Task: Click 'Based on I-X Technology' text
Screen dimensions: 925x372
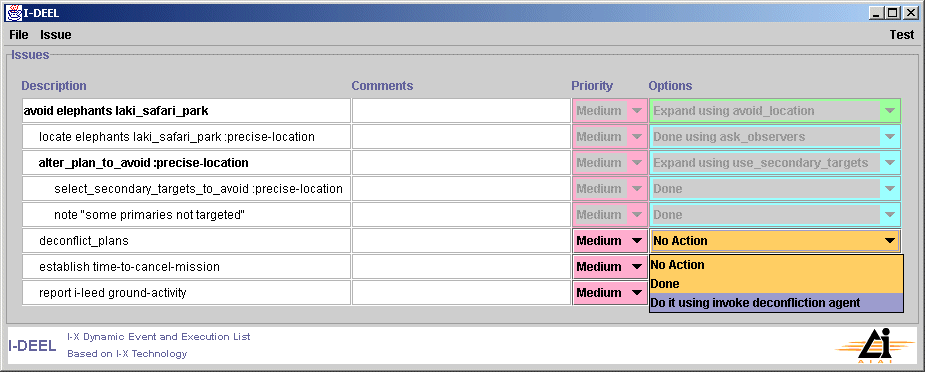Action: [127, 354]
